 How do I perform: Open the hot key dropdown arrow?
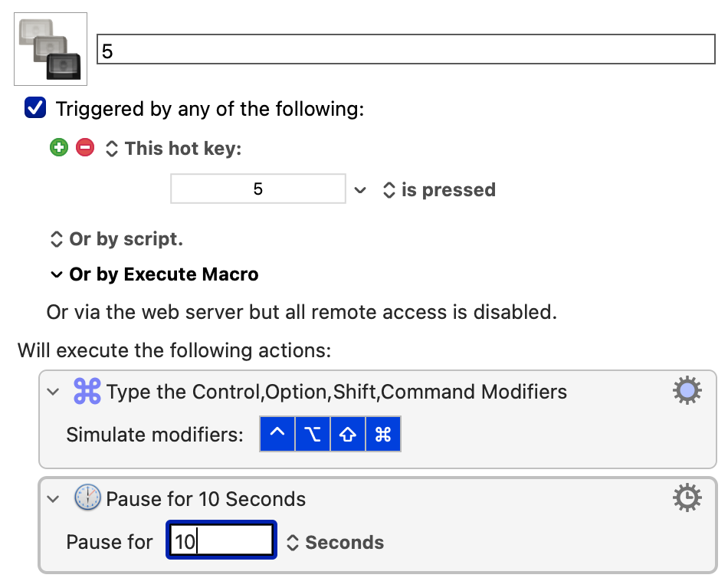click(x=360, y=189)
